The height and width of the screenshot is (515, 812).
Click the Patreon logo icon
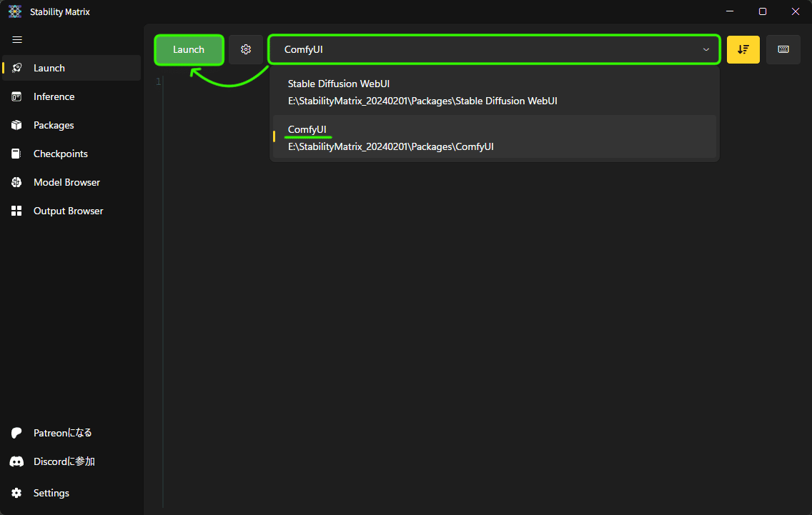pos(16,433)
